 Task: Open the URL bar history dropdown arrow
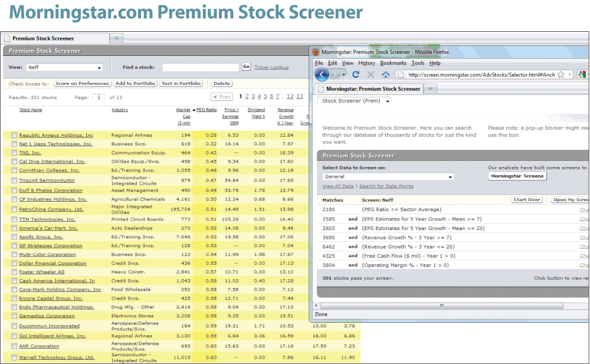pyautogui.click(x=570, y=74)
